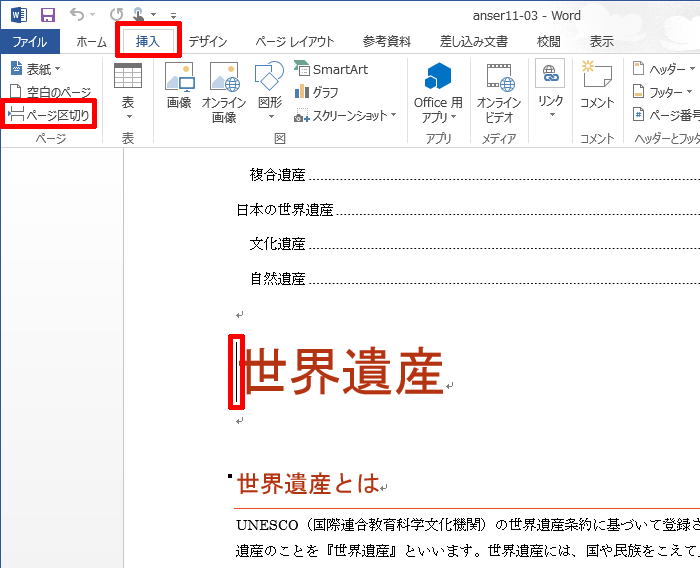The height and width of the screenshot is (568, 700).
Task: Open the ページ番号 page number menu
Action: (666, 115)
